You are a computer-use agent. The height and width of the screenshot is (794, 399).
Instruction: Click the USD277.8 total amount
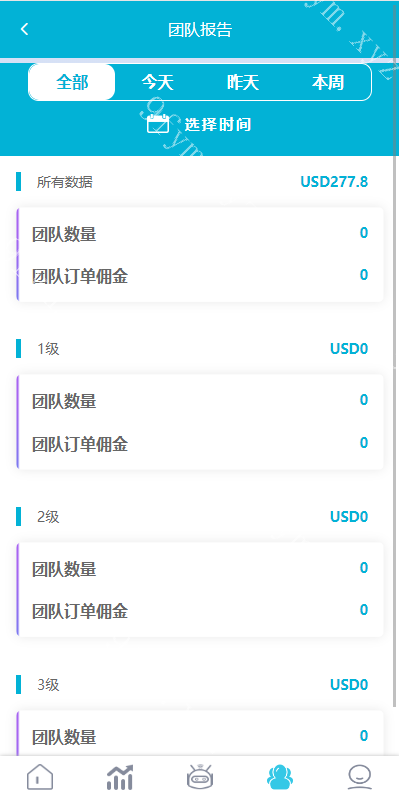pos(334,181)
